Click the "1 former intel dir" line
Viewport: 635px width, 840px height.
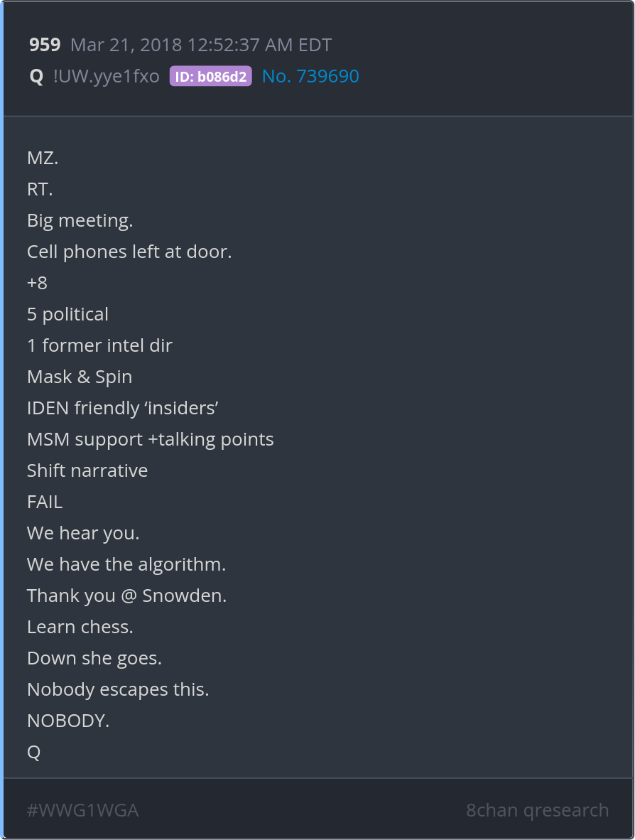pyautogui.click(x=99, y=345)
